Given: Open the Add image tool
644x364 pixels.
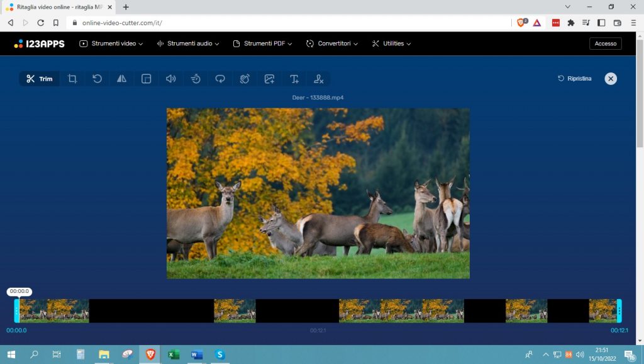Looking at the screenshot, I should coord(269,79).
